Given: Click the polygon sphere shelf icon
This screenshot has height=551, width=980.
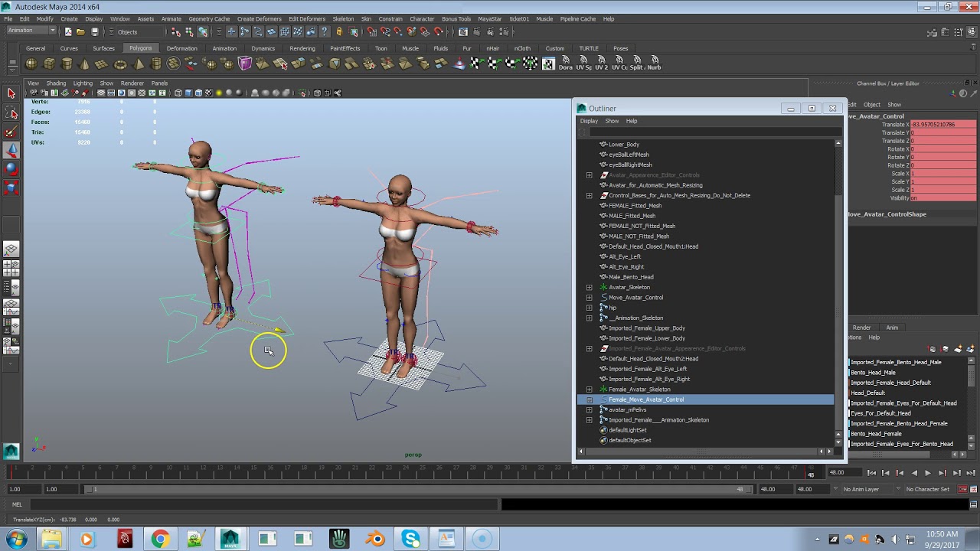Looking at the screenshot, I should point(32,64).
